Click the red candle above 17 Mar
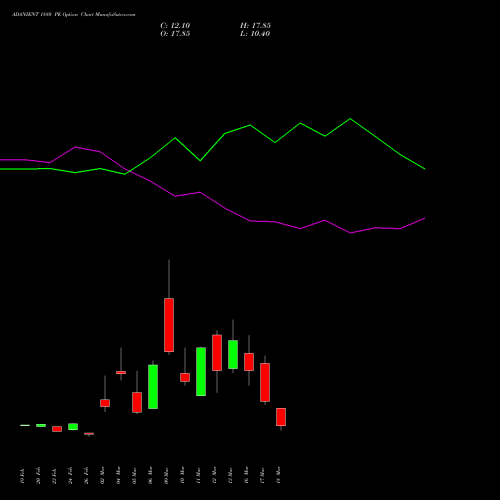The width and height of the screenshot is (500, 500). pyautogui.click(x=265, y=382)
